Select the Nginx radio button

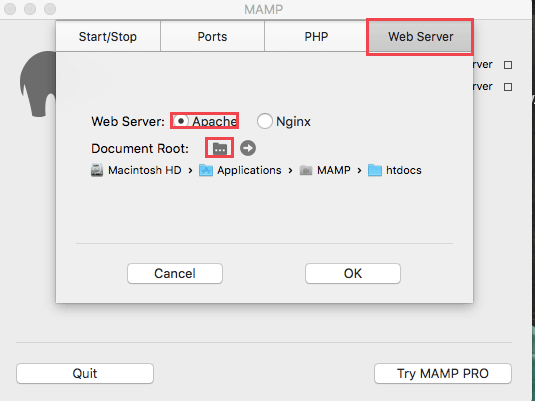265,121
